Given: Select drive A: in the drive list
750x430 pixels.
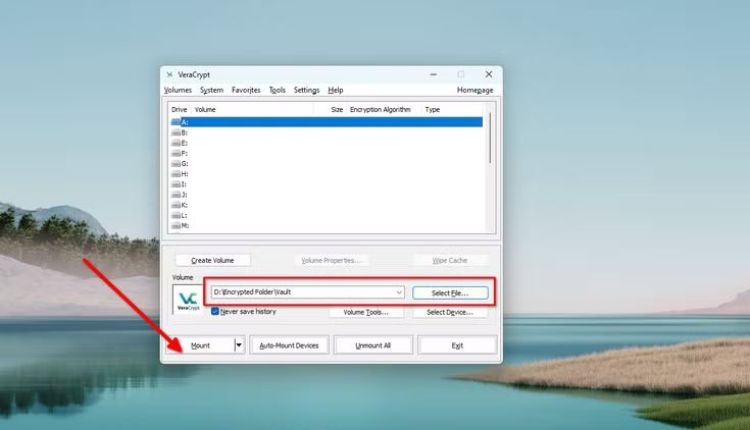Looking at the screenshot, I should 185,122.
